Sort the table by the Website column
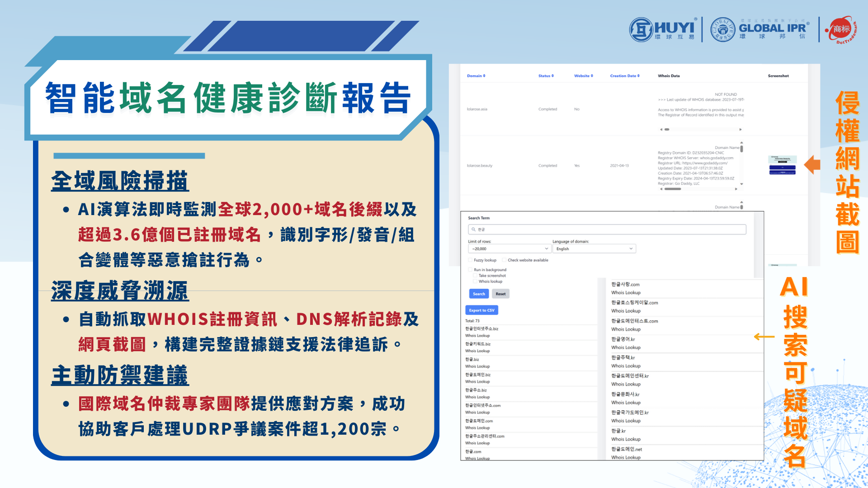Screen dimensions: 868x488 click(584, 76)
